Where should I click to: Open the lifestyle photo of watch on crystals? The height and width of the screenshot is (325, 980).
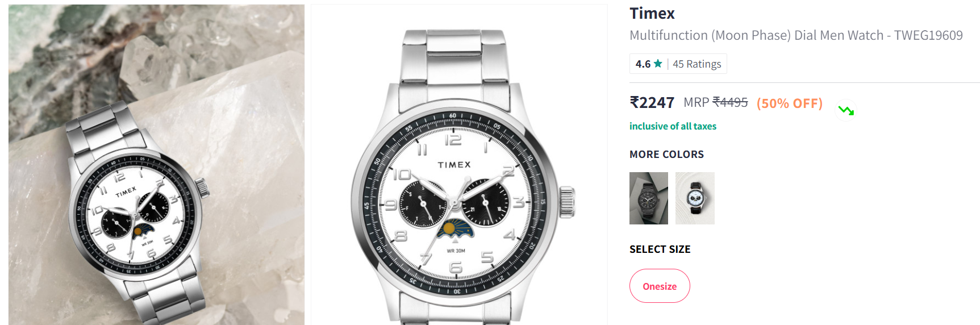(156, 165)
